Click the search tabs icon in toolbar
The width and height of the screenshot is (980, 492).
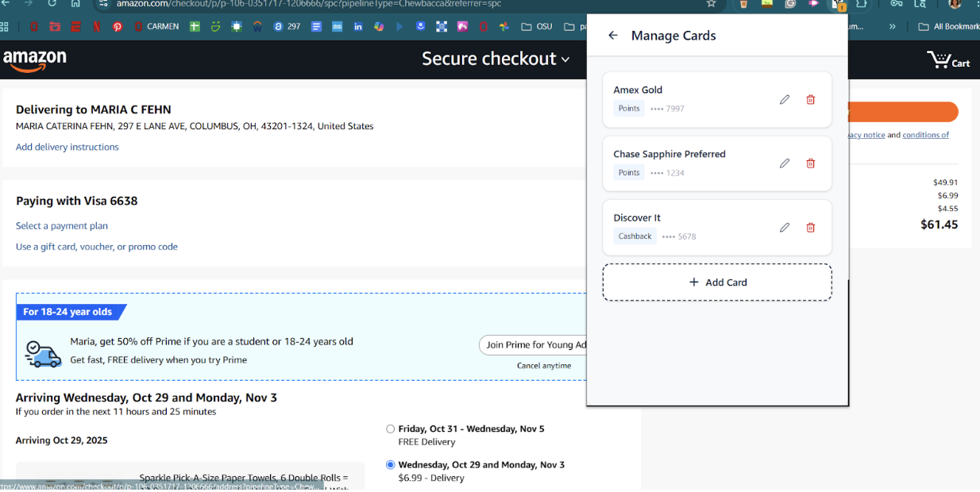point(920,4)
